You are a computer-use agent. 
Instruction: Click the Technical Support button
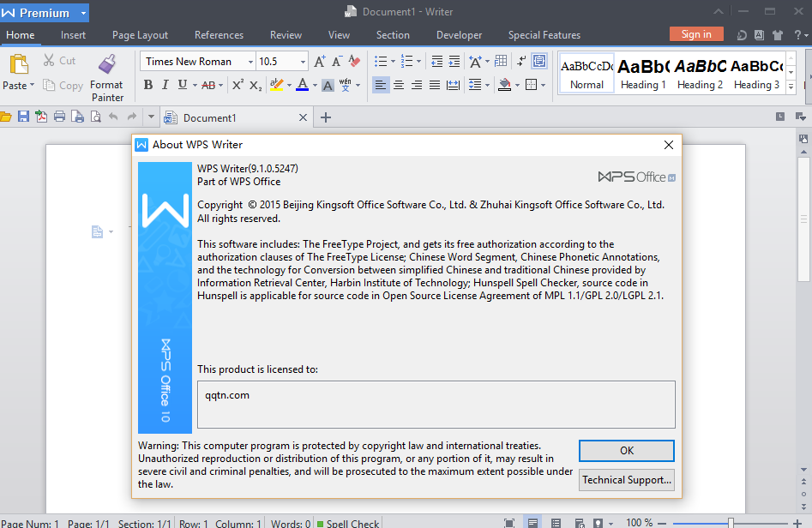pos(626,480)
